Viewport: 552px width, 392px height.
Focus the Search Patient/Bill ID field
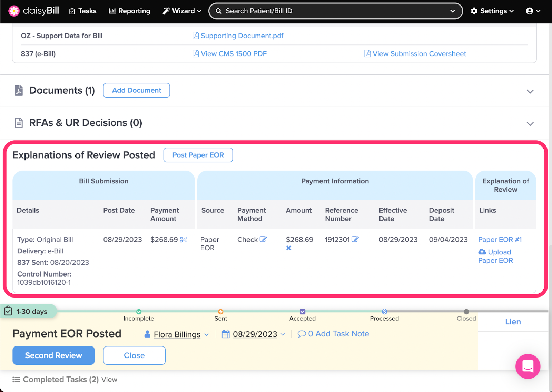click(x=335, y=11)
